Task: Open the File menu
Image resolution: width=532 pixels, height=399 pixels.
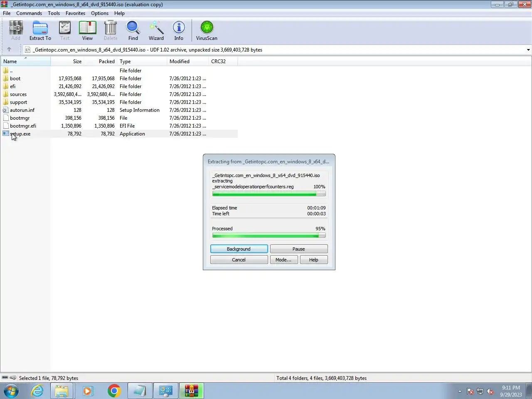Action: pos(7,13)
